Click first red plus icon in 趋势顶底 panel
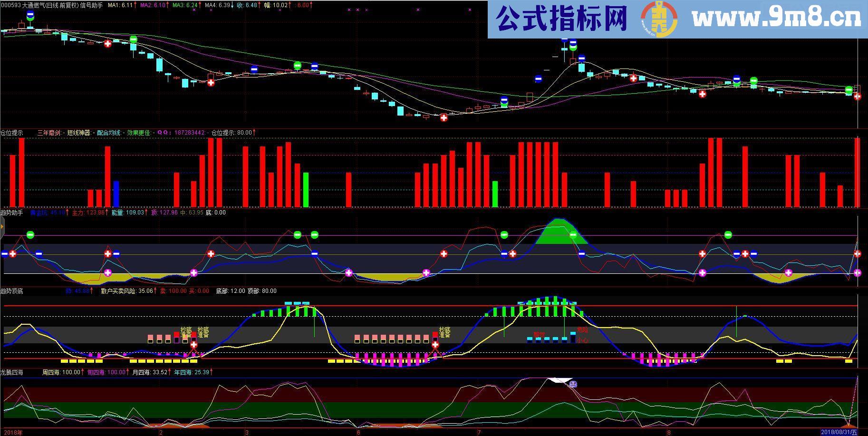The width and height of the screenshot is (868, 436). [x=193, y=344]
